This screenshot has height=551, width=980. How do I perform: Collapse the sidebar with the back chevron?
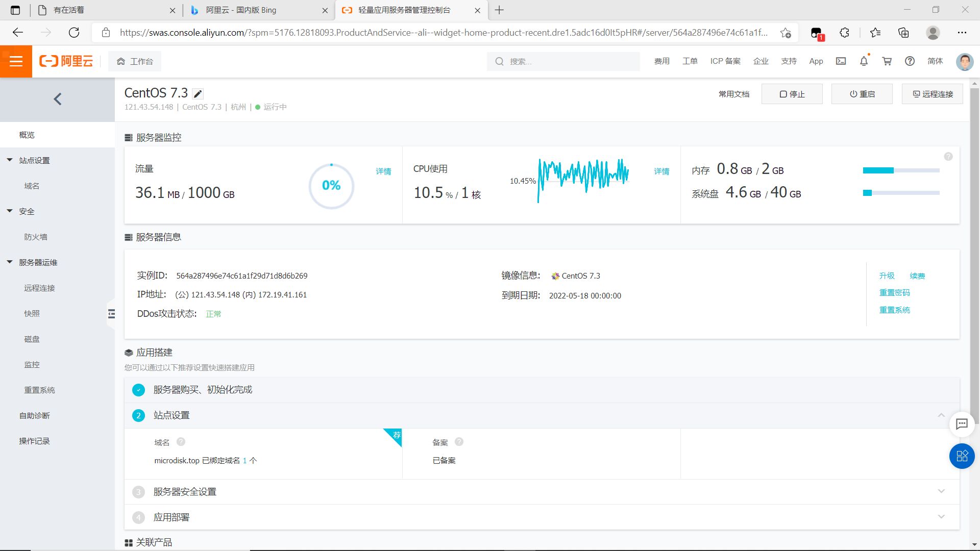click(x=57, y=99)
